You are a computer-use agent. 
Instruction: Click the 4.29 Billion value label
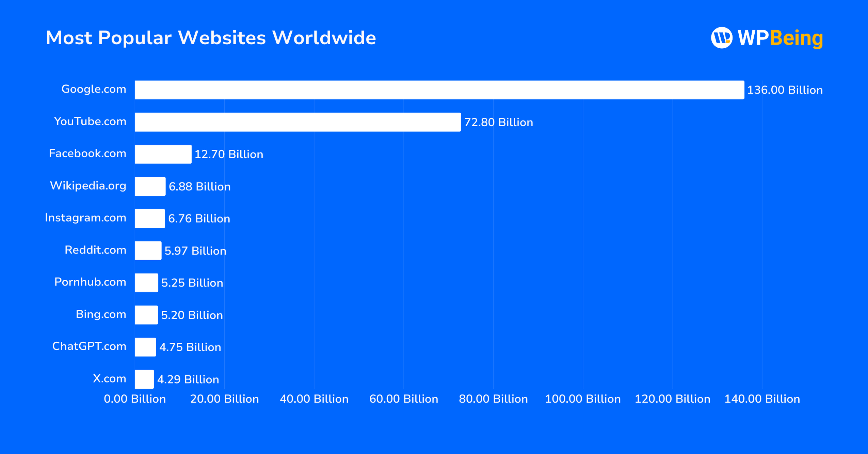(x=188, y=380)
